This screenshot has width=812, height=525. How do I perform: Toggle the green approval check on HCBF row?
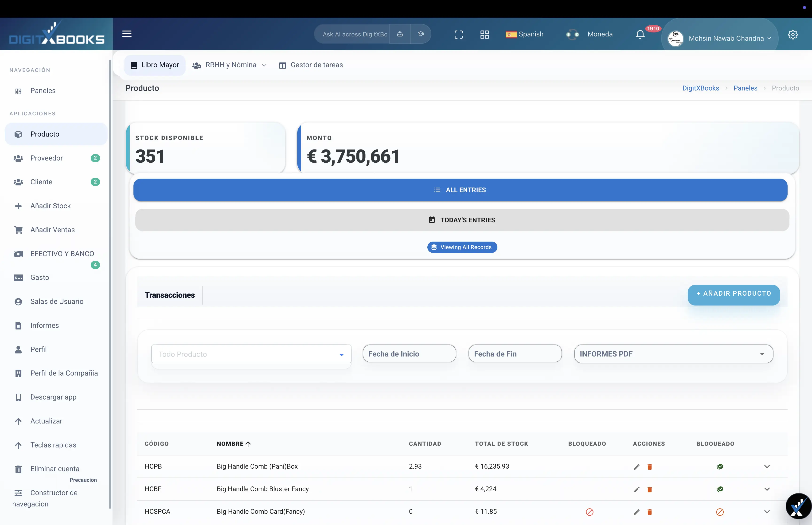tap(720, 489)
